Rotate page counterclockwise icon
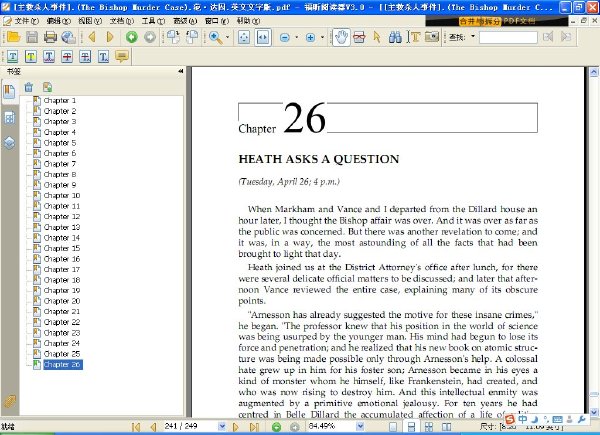The image size is (600, 435). [192, 37]
